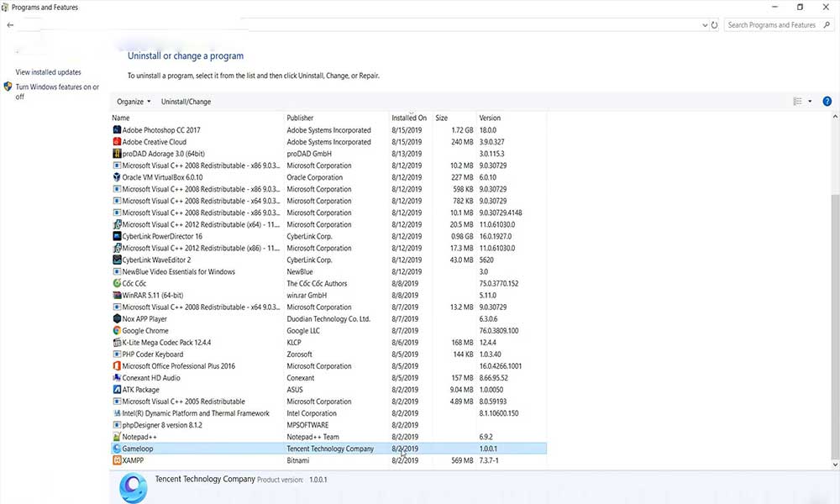Select the XAMPP program icon

[117, 459]
